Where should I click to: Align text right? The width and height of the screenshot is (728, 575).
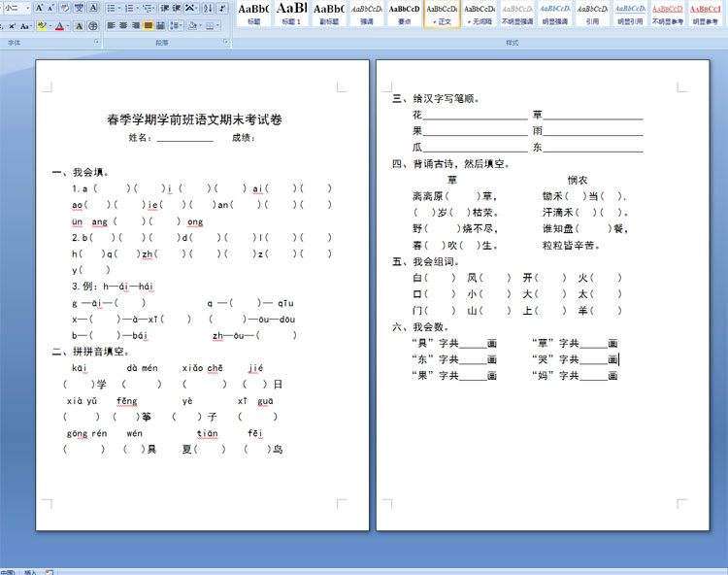pyautogui.click(x=136, y=25)
